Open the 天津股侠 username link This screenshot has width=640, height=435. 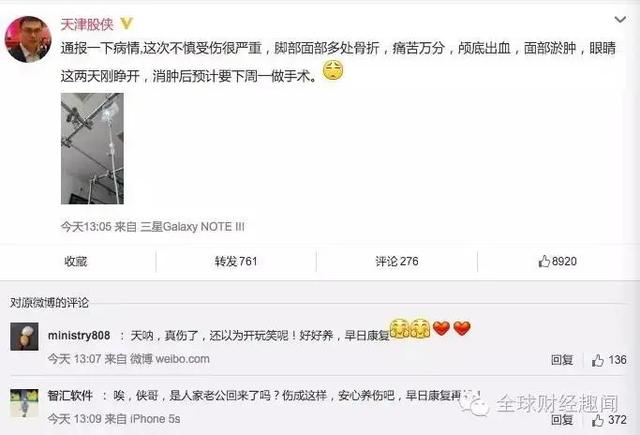click(x=87, y=24)
